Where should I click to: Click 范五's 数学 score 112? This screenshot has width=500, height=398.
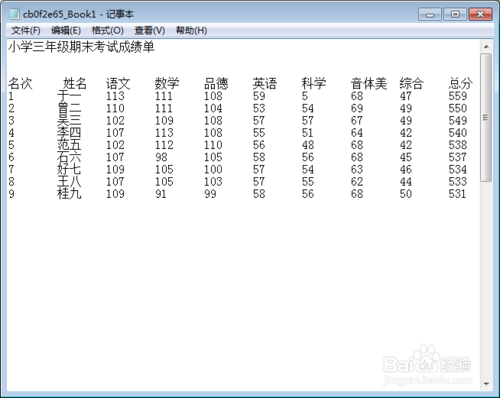tap(164, 145)
